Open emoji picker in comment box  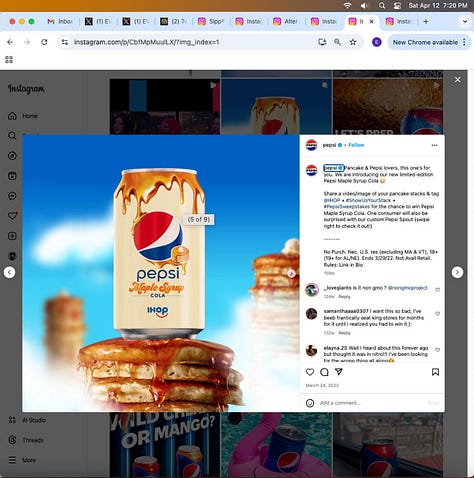310,403
